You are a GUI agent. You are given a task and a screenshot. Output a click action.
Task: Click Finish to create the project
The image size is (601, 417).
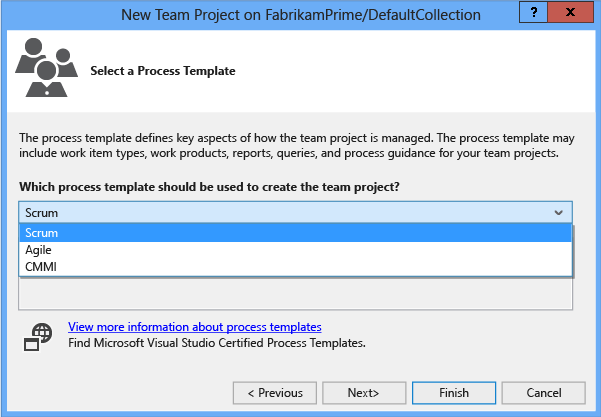[x=453, y=393]
